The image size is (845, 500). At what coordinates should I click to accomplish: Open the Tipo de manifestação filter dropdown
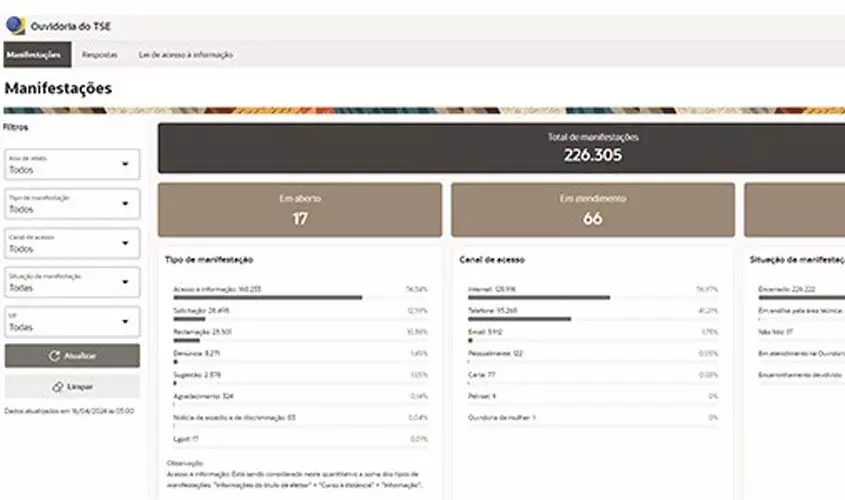(72, 204)
